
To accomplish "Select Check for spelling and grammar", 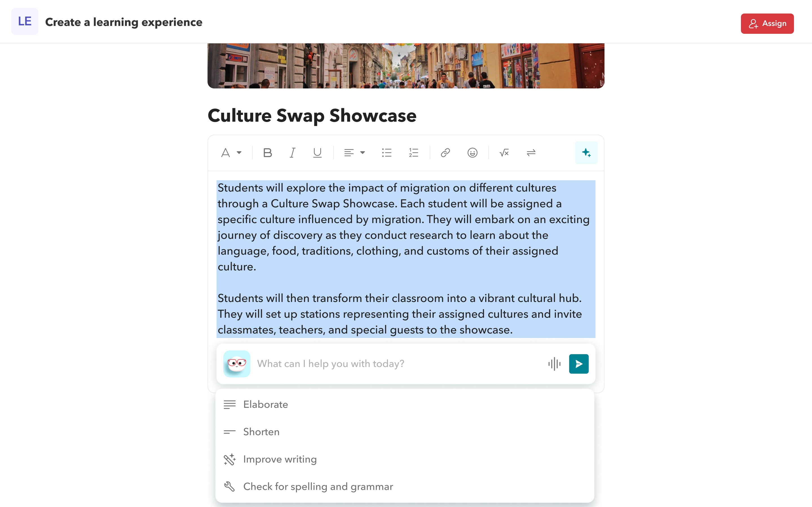I will click(318, 486).
